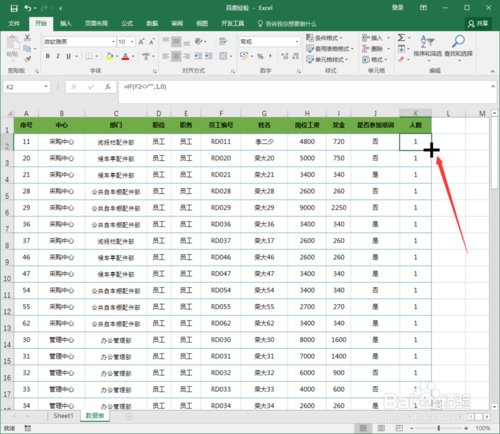Click the accounting number format icon

[x=244, y=56]
